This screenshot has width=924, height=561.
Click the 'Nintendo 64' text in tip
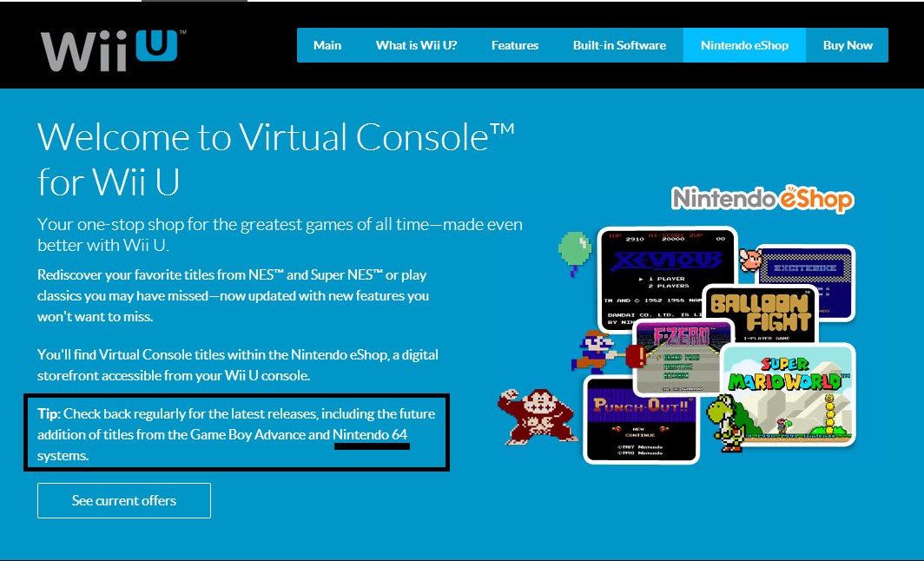pos(370,435)
